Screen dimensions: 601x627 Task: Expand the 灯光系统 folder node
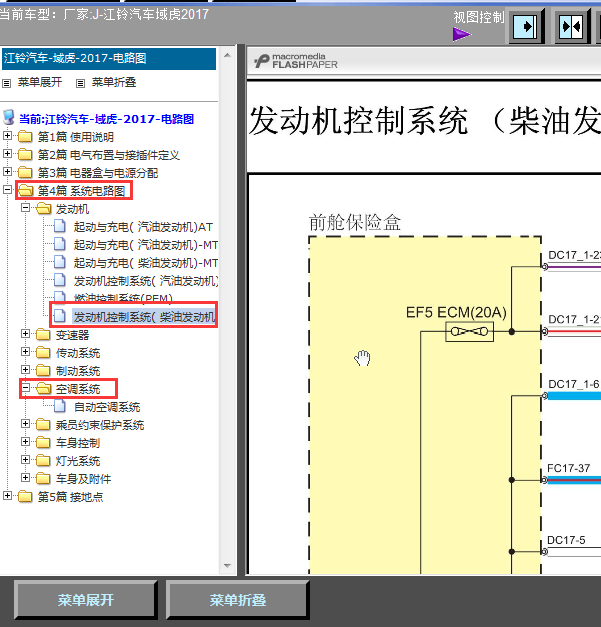(x=26, y=459)
